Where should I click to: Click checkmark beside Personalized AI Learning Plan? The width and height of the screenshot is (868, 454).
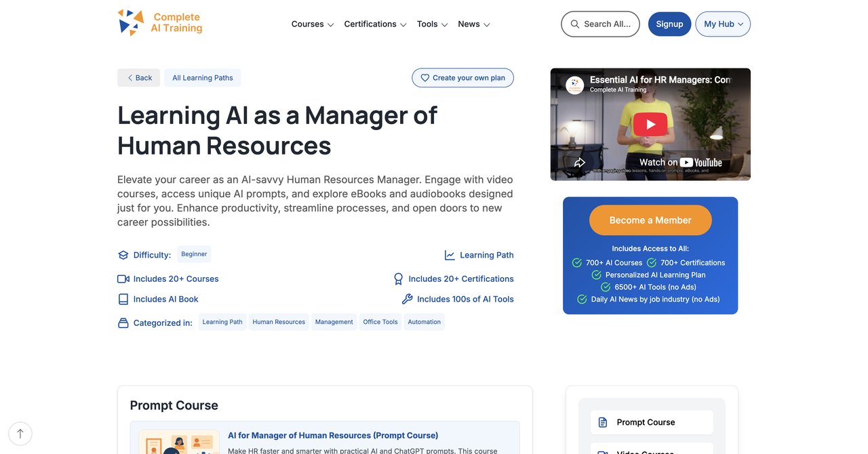(597, 275)
